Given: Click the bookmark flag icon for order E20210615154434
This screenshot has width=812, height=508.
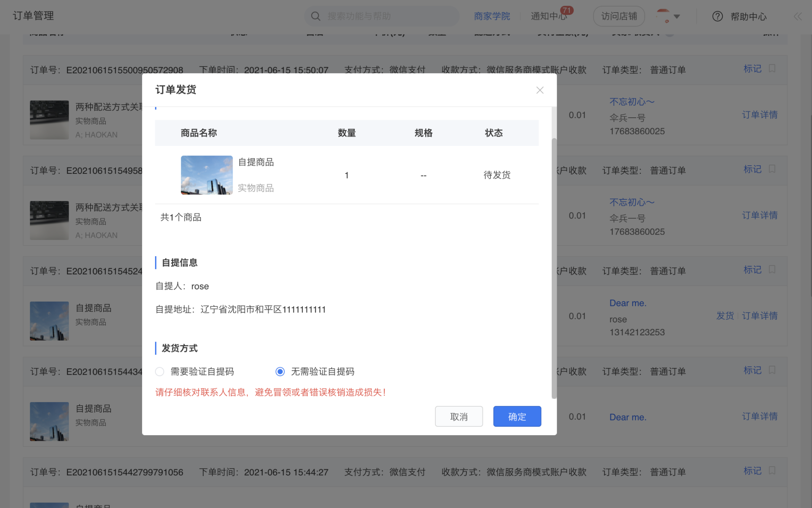Looking at the screenshot, I should 772,370.
